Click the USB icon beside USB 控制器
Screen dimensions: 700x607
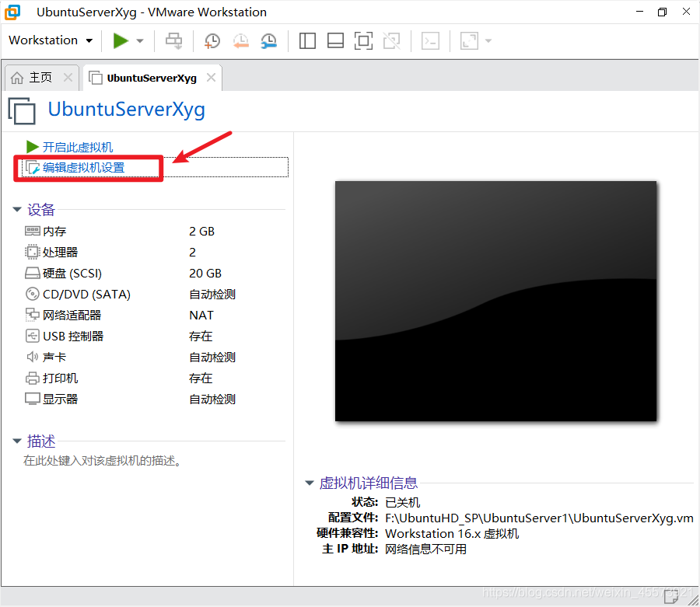coord(32,336)
